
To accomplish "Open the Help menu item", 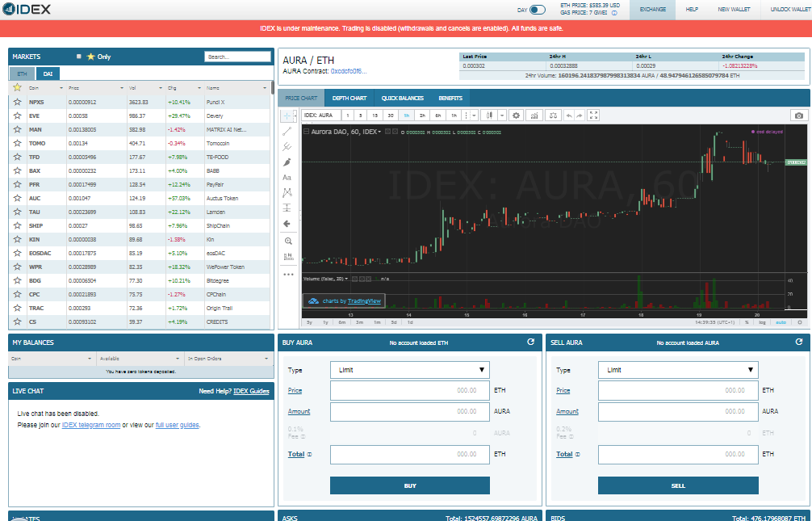I will click(692, 10).
